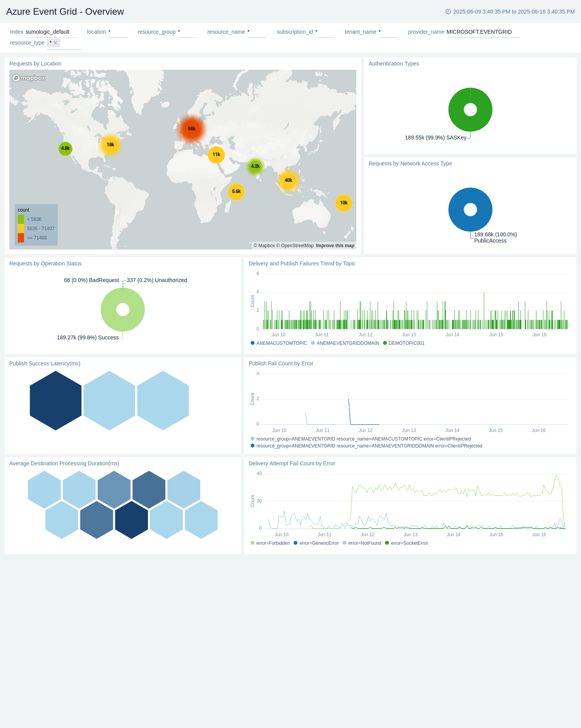Open Requests by Operation Status panel title
Image resolution: width=581 pixels, height=728 pixels.
pos(45,263)
